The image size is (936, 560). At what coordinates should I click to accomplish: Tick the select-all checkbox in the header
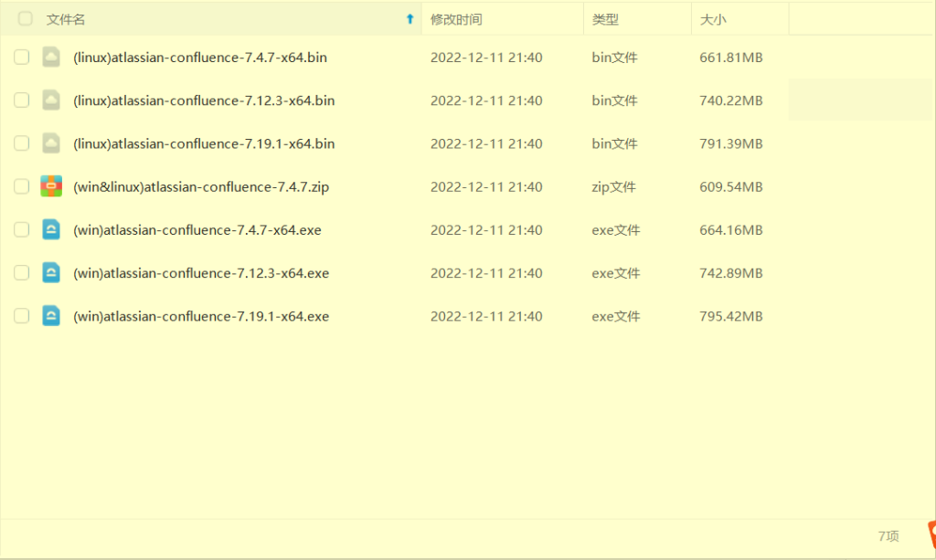25,19
